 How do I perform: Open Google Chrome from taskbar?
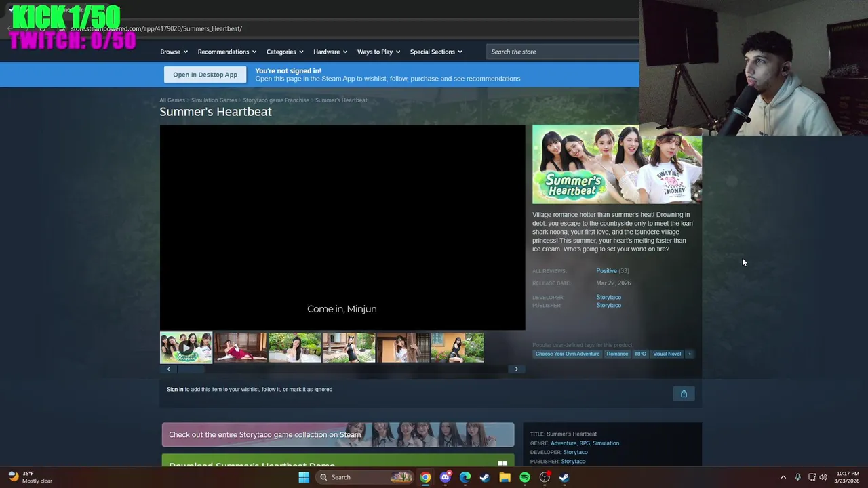coord(425,477)
